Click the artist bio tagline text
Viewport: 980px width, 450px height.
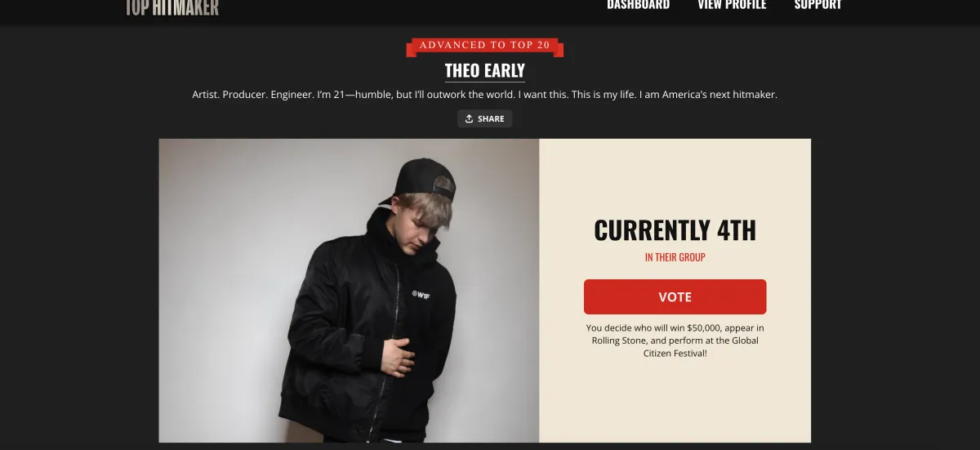point(485,95)
